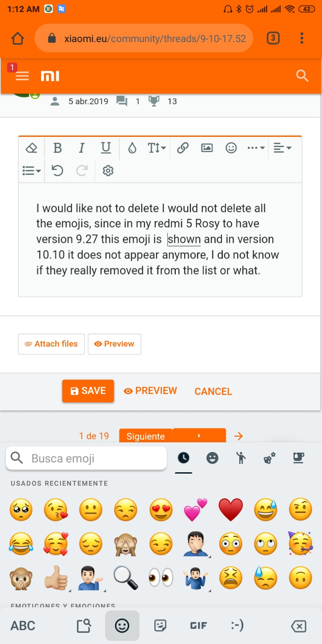Click the orange SAVE button
Image resolution: width=322 pixels, height=644 pixels.
(x=88, y=391)
